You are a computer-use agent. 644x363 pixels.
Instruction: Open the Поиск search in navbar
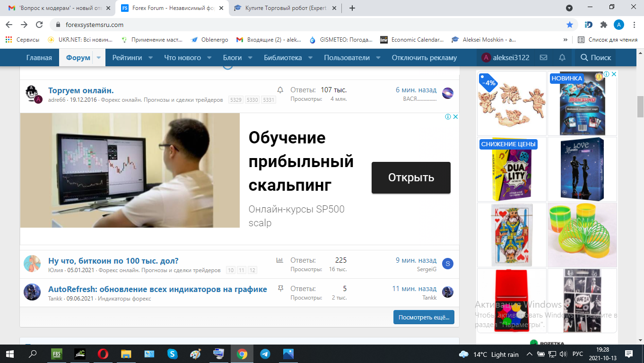click(x=596, y=58)
